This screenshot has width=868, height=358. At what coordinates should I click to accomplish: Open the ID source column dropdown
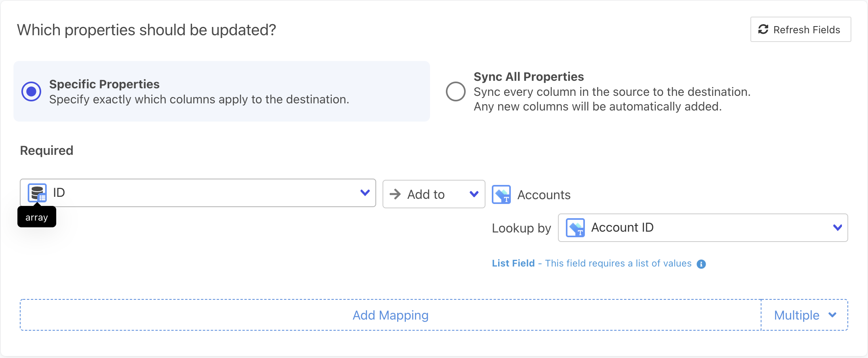(x=198, y=193)
